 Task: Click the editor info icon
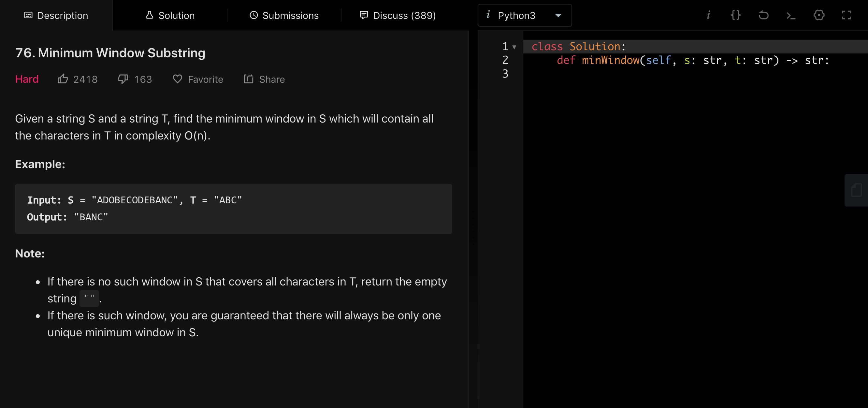[x=708, y=15]
